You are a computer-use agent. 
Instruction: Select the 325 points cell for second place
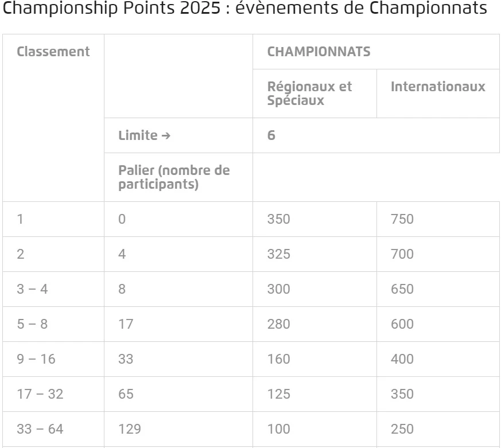click(314, 254)
